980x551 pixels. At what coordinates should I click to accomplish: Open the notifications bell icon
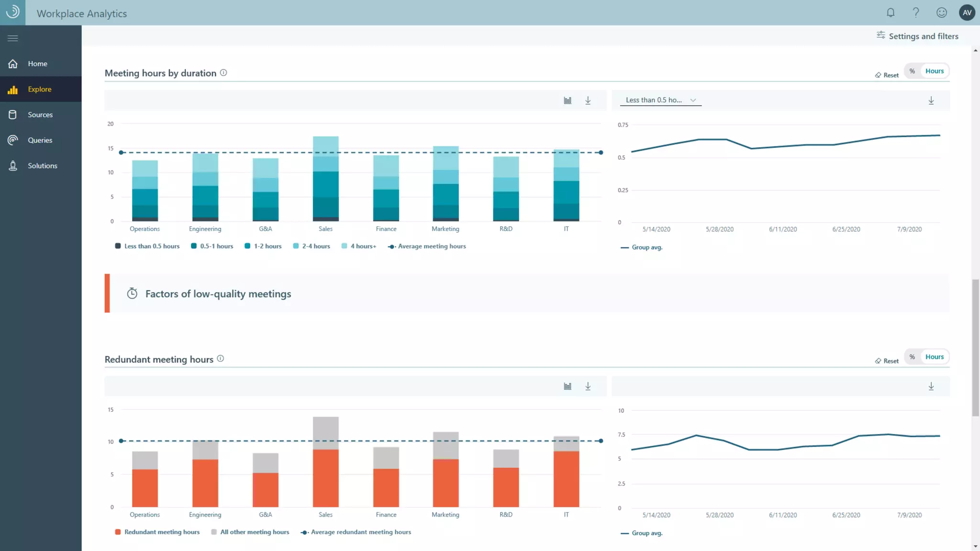pyautogui.click(x=891, y=13)
